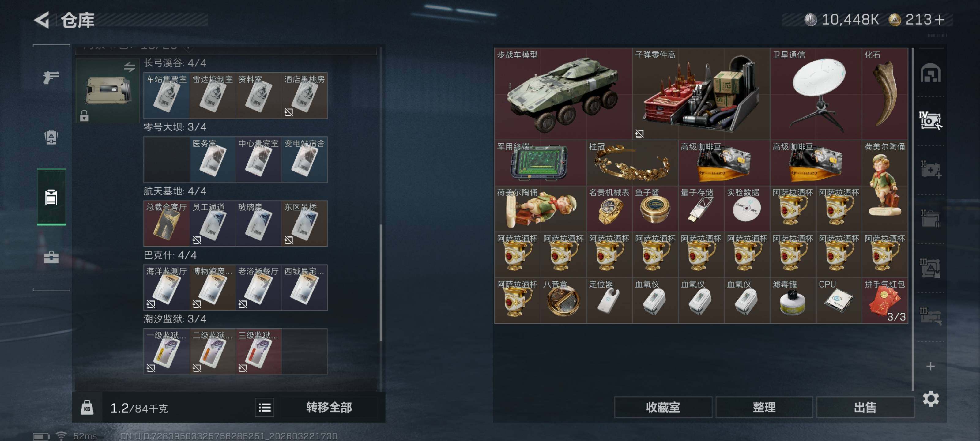Click the swap arrows on key card case

(x=129, y=67)
